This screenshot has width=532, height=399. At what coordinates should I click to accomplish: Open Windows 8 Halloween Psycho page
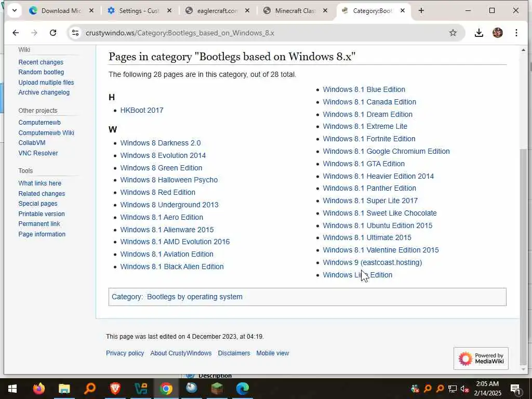[169, 180]
